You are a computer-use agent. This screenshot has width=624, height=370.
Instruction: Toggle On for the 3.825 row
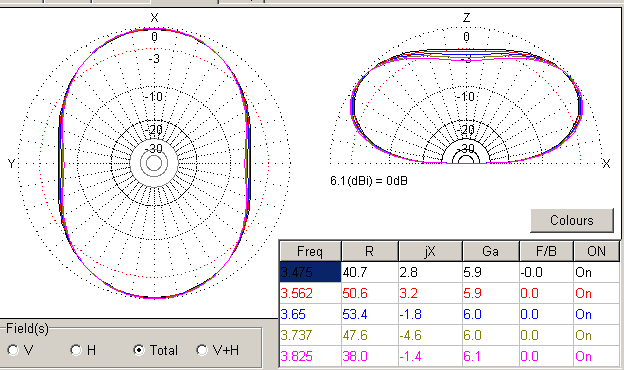597,356
